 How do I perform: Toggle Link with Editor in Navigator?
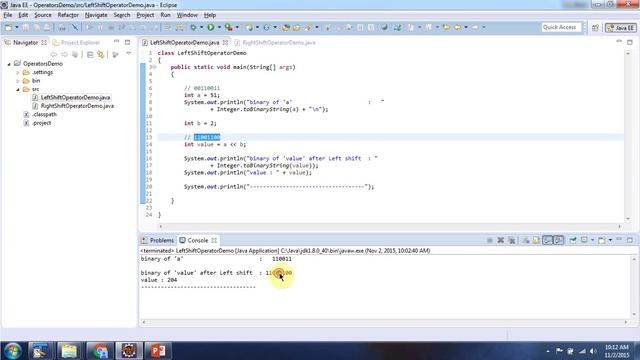pyautogui.click(x=100, y=54)
